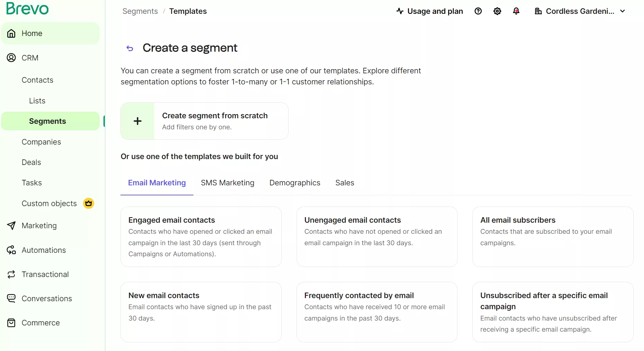The image size is (644, 351).
Task: Click the crown icon beside Custom objects
Action: [x=89, y=203]
